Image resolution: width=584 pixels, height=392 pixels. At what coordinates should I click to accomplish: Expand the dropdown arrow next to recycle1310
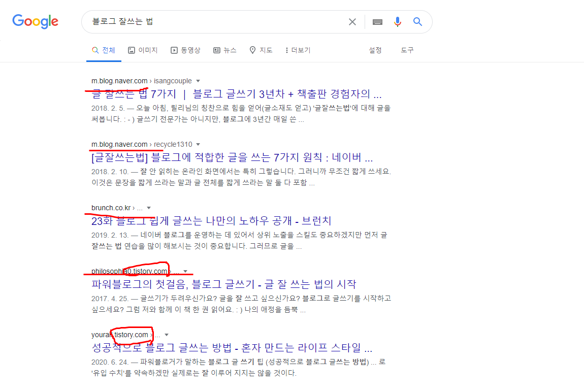click(x=198, y=144)
